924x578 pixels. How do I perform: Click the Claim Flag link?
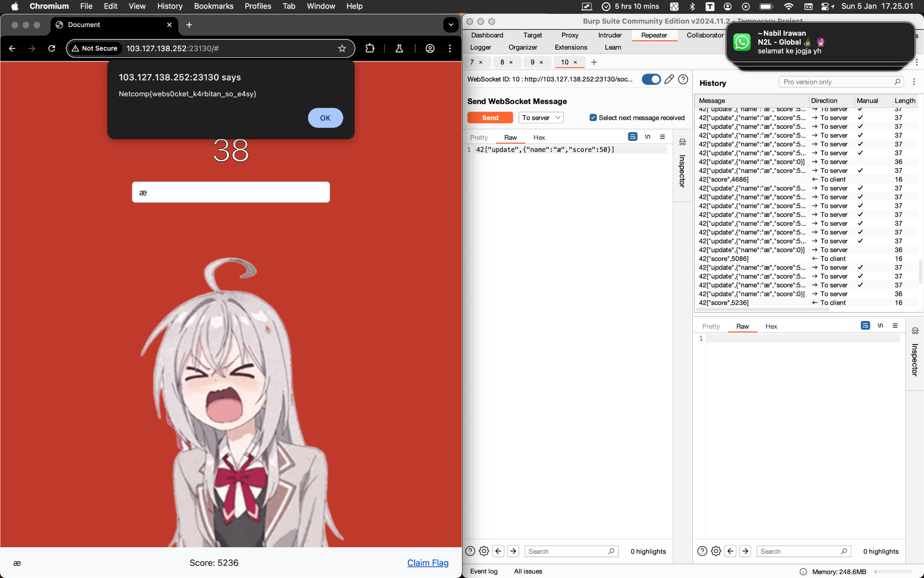tap(427, 563)
